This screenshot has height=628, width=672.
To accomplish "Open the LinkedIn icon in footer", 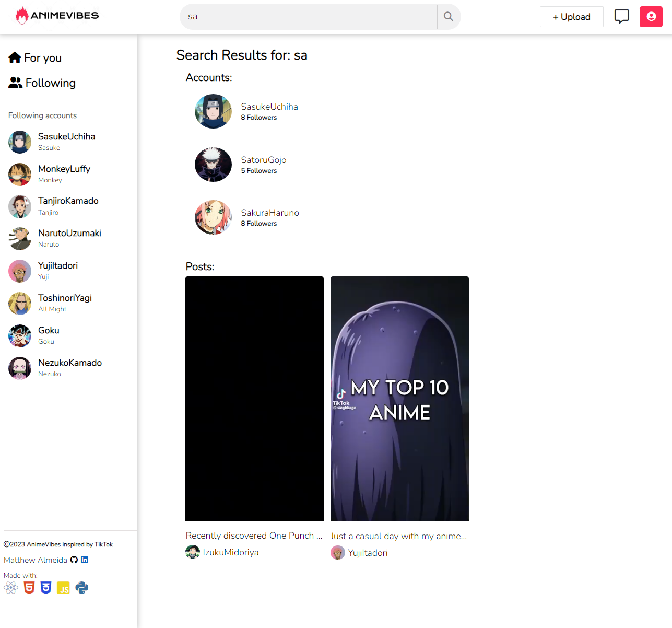I will (85, 560).
